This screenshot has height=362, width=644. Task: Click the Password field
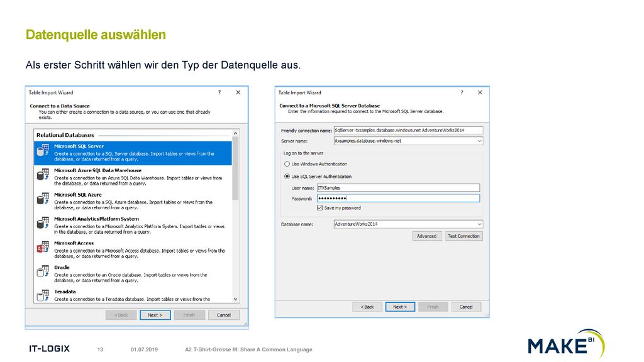pos(398,198)
